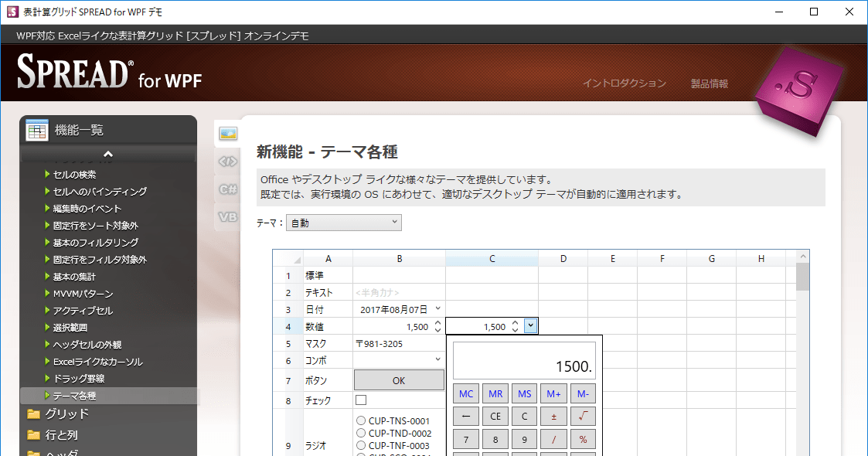The image size is (868, 456).
Task: Click the magenta SPREAD cube logo
Action: click(x=798, y=91)
